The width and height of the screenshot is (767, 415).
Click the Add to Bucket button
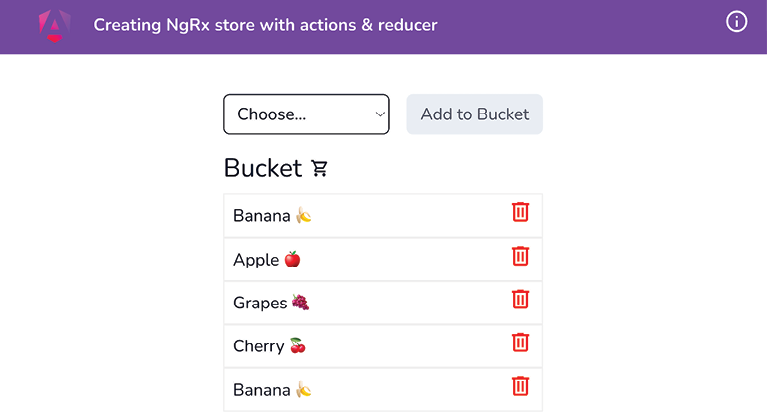pos(474,114)
